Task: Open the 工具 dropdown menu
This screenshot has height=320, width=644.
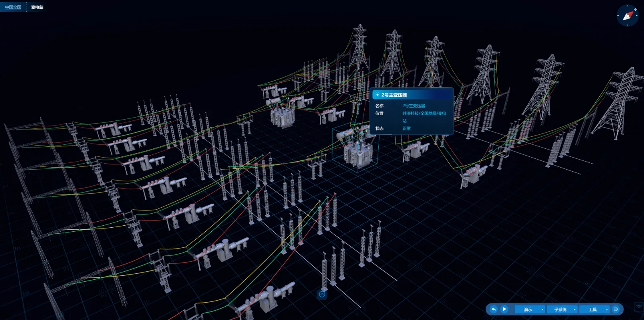Action: point(594,310)
